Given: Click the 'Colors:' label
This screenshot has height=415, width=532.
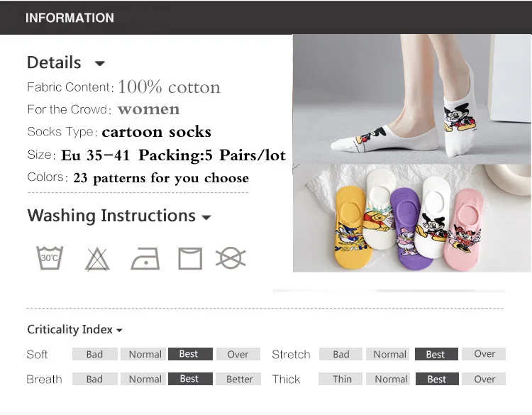Looking at the screenshot, I should click(x=48, y=177).
